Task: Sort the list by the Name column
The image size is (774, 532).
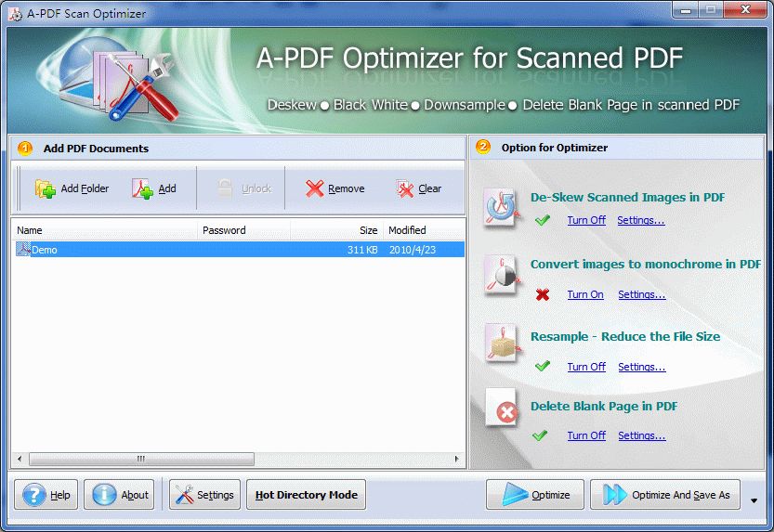Action: click(104, 230)
